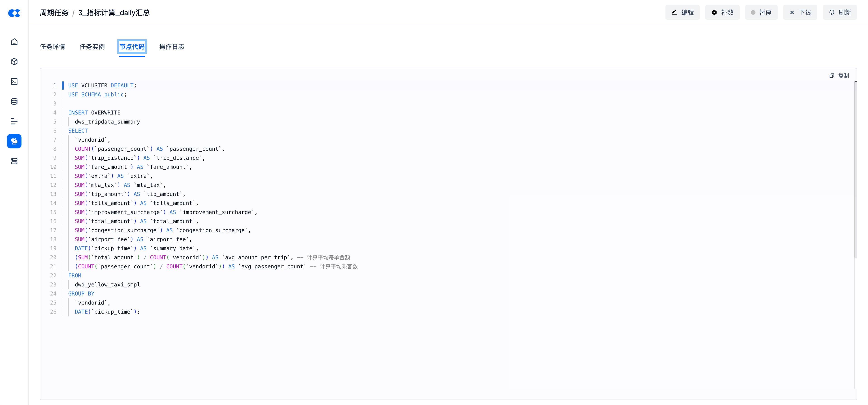Open the database icon in sidebar
868x405 pixels.
[x=14, y=102]
